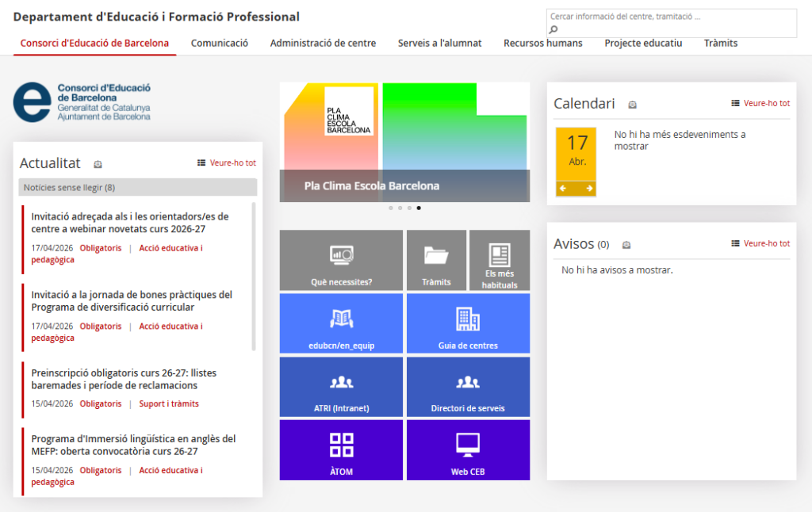Open the ATRI (Intranet) tile

click(x=341, y=387)
